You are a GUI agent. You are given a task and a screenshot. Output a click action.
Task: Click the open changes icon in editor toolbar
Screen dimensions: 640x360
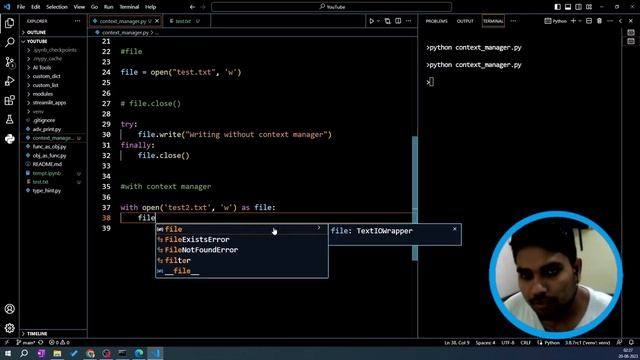click(387, 21)
